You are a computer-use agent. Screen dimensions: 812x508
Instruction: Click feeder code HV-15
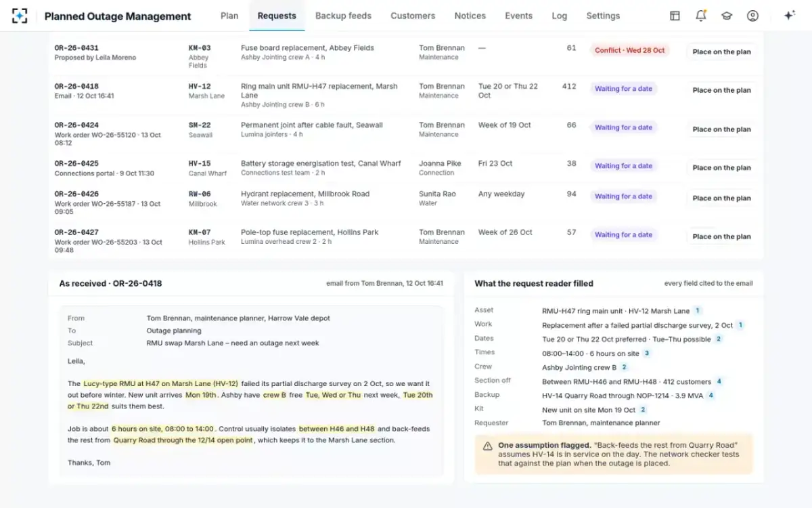click(200, 164)
